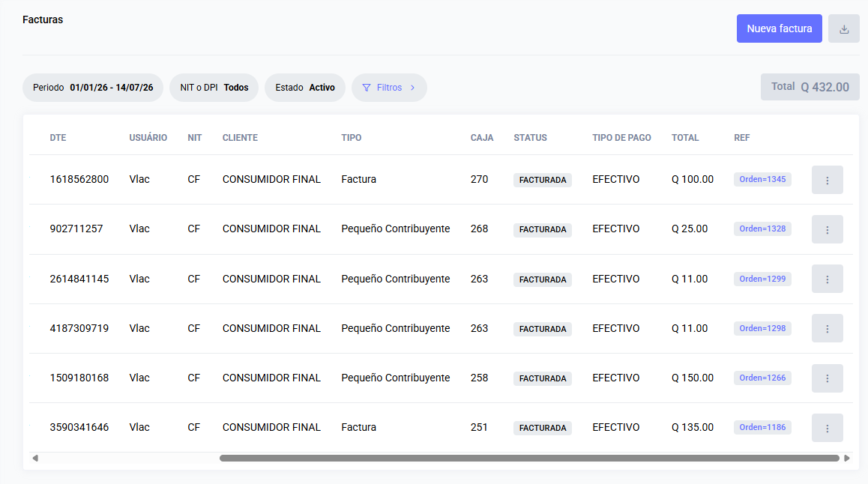Sort by the NIT column header
The width and height of the screenshot is (868, 484).
pos(195,138)
